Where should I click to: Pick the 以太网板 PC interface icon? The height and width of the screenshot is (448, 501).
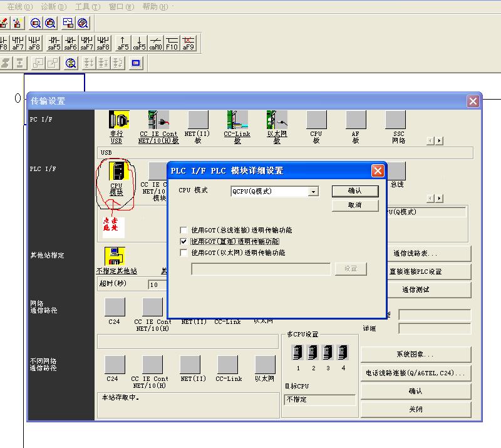pyautogui.click(x=277, y=120)
